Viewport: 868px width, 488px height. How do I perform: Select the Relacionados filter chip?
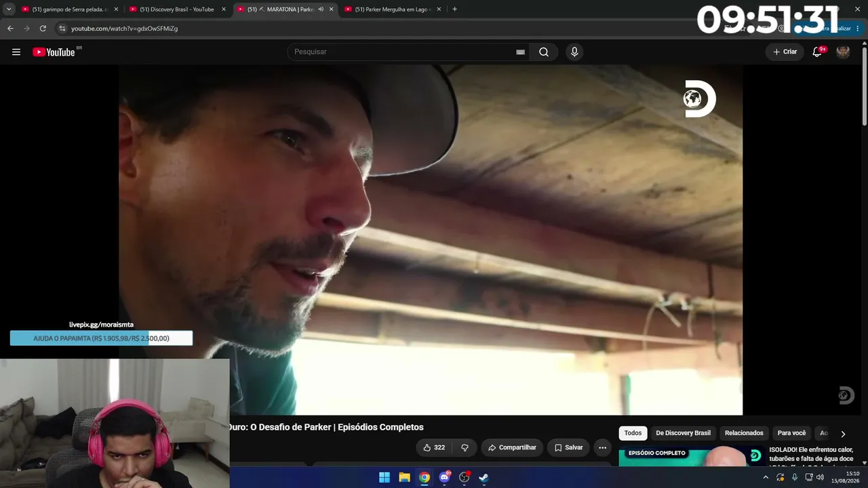(744, 433)
